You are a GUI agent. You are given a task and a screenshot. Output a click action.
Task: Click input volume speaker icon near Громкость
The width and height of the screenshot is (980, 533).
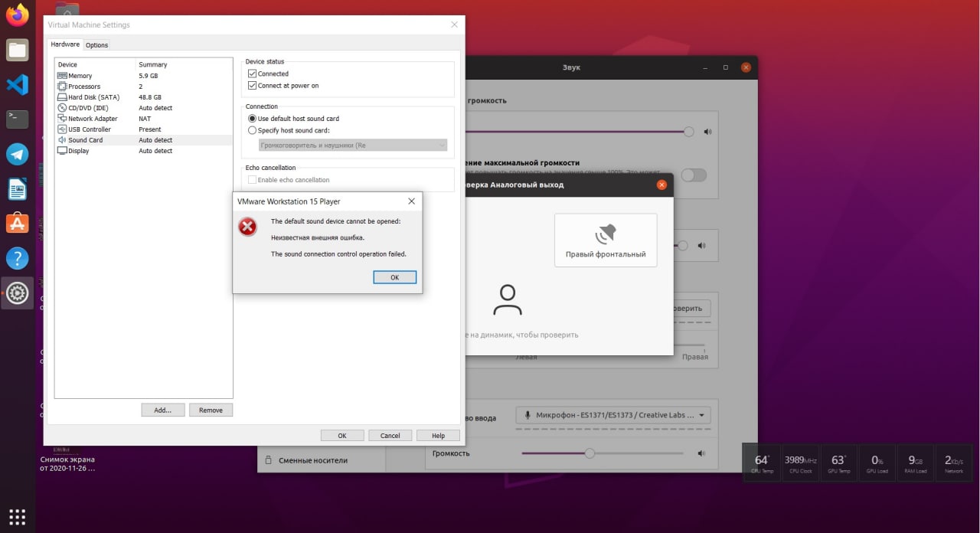point(701,453)
